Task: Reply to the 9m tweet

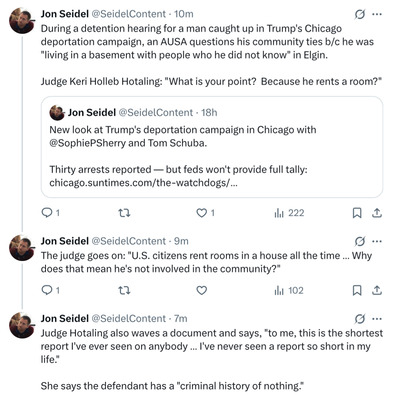Action: coord(50,290)
